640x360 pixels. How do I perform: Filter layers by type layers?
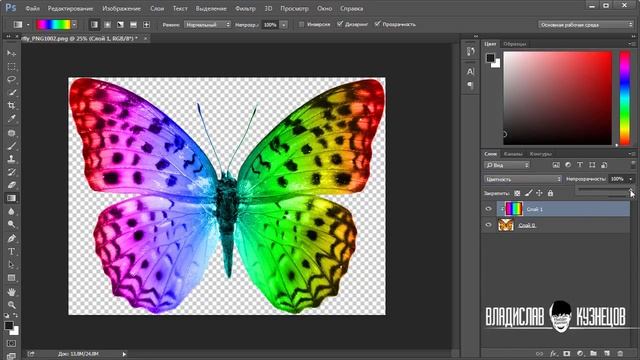580,165
